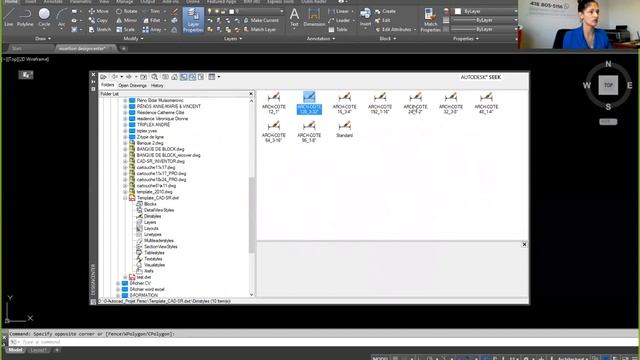640x360 pixels.
Task: Select Textstyles in template tree
Action: (153, 259)
